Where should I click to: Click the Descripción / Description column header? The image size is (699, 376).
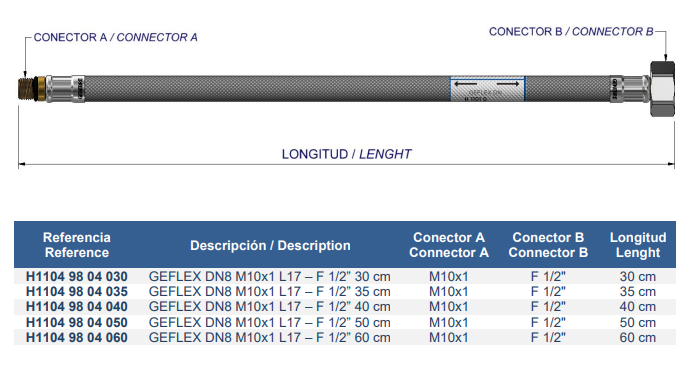tap(270, 245)
